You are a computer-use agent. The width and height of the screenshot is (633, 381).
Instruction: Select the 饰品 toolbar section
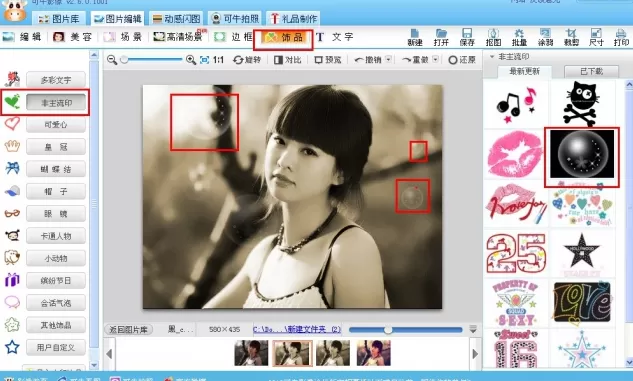click(284, 38)
